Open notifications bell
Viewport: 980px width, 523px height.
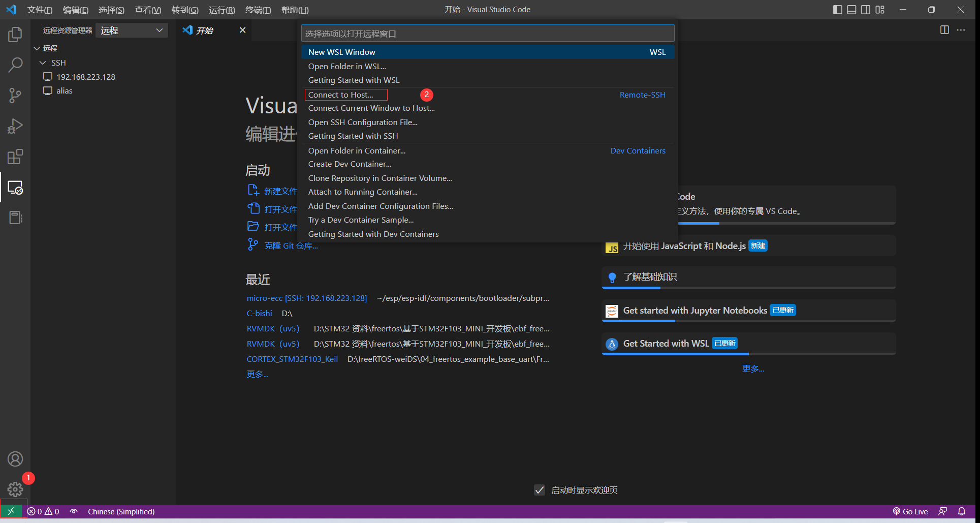click(962, 511)
